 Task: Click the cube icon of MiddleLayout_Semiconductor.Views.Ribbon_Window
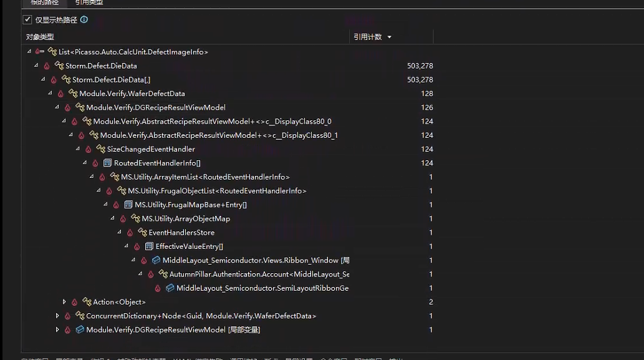[156, 260]
